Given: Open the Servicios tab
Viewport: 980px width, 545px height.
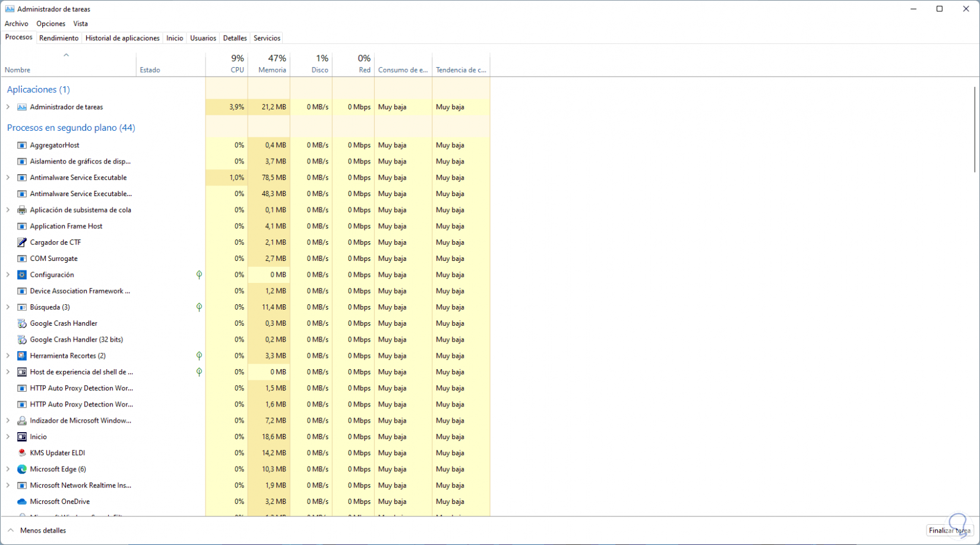Looking at the screenshot, I should click(267, 38).
